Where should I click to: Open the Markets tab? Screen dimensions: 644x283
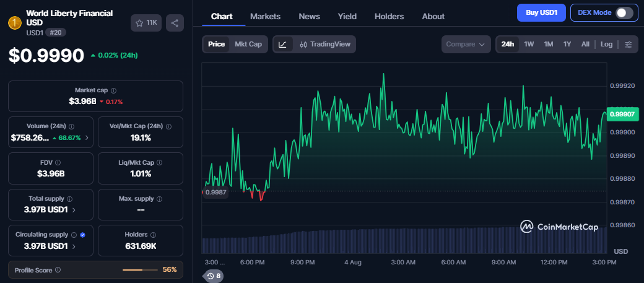265,17
